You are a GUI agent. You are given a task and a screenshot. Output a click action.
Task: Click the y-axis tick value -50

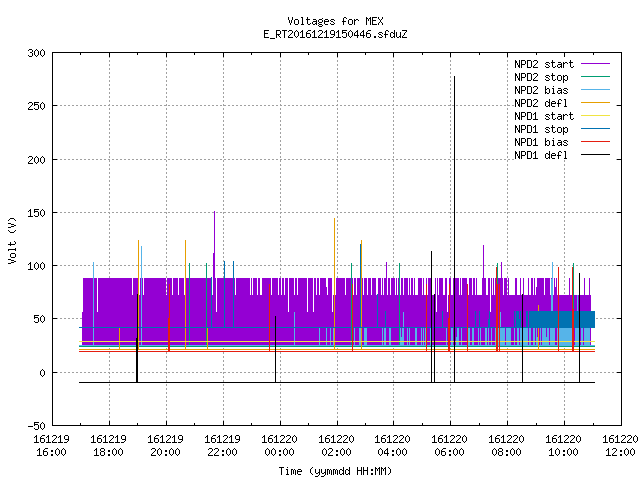36,426
